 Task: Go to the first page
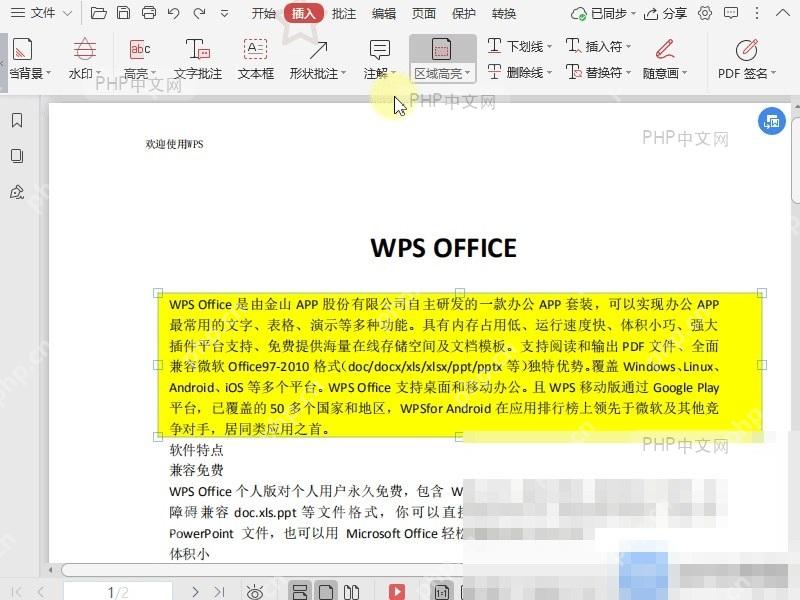pos(17,592)
